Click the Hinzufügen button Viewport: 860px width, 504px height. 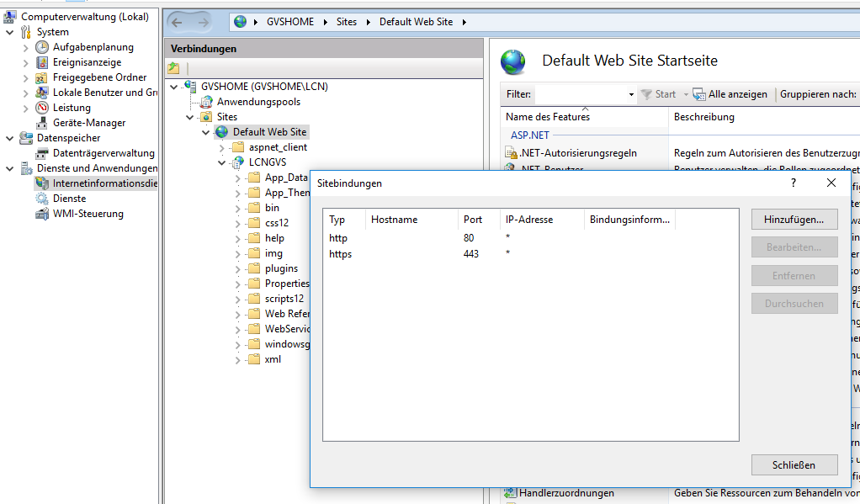tap(794, 220)
